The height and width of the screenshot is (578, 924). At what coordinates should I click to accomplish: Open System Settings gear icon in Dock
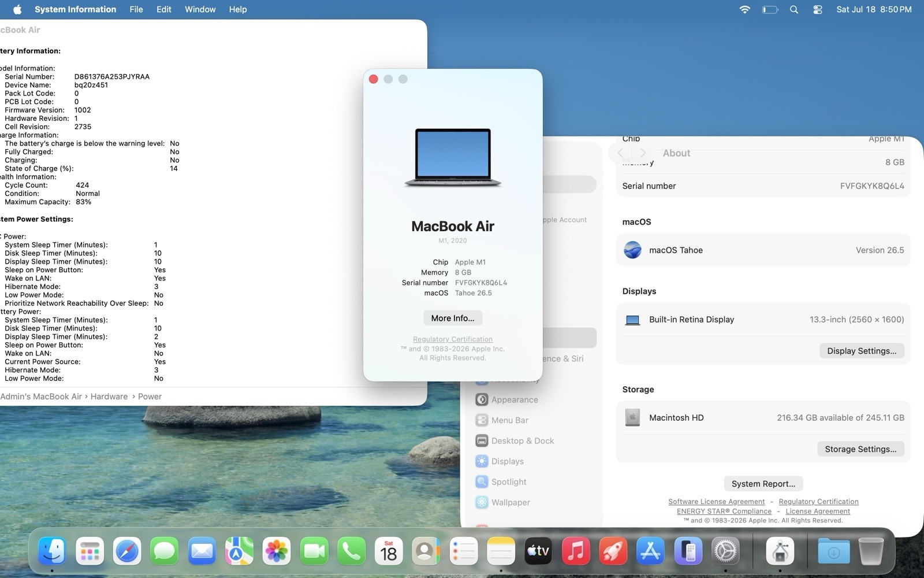click(725, 551)
